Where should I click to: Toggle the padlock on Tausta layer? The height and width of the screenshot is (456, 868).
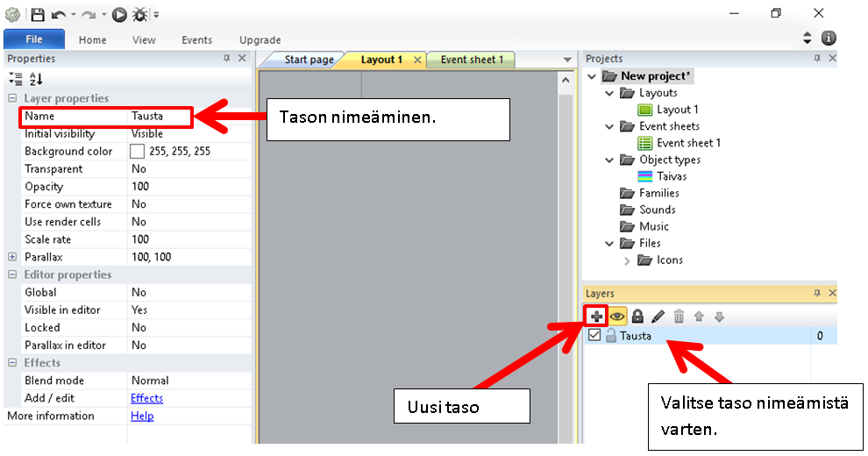pyautogui.click(x=609, y=336)
